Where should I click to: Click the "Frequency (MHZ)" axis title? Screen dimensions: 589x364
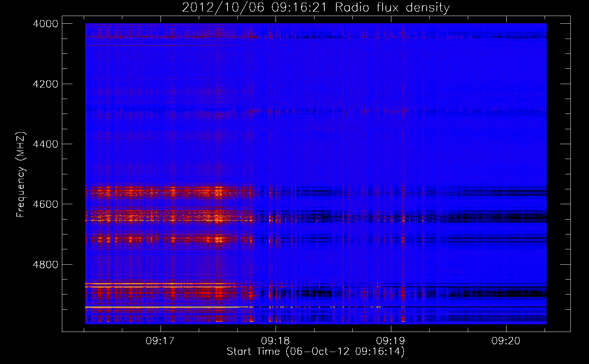tap(21, 175)
